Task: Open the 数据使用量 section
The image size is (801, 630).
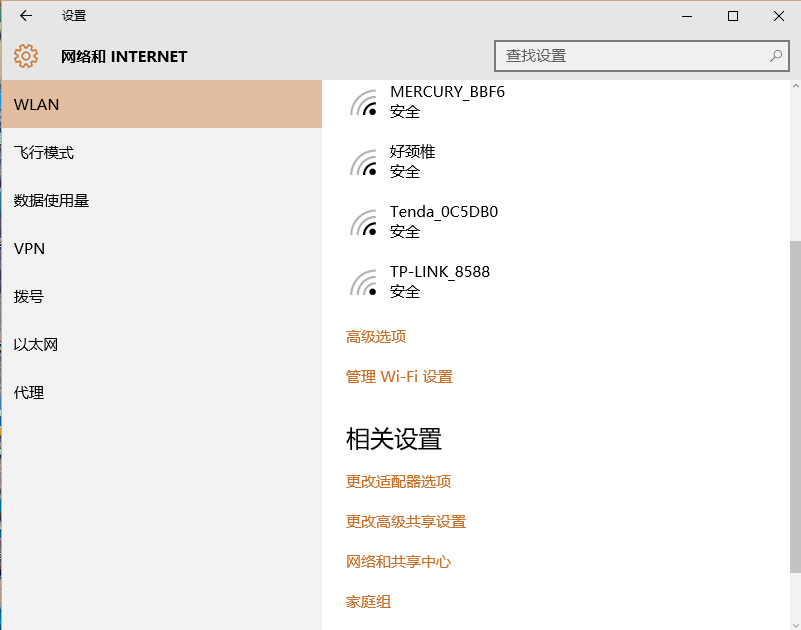Action: [x=52, y=201]
